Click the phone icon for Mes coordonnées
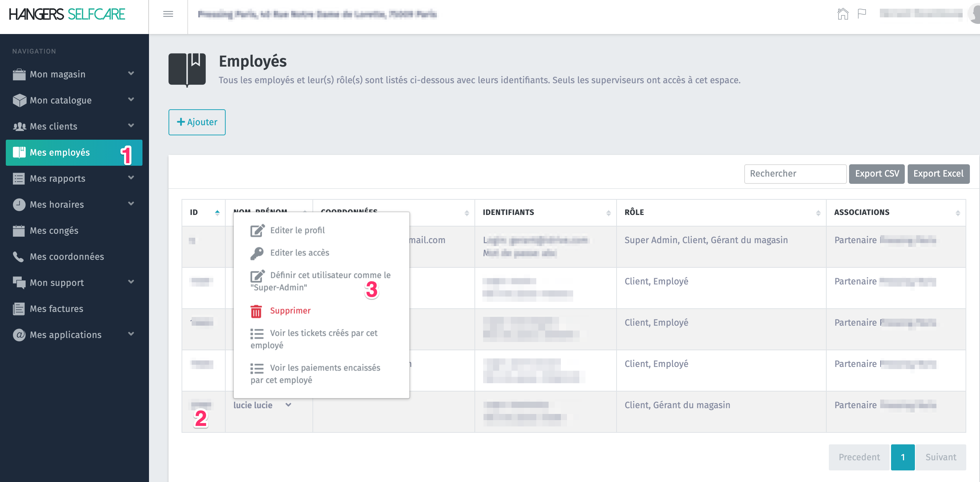The image size is (980, 482). [x=18, y=257]
